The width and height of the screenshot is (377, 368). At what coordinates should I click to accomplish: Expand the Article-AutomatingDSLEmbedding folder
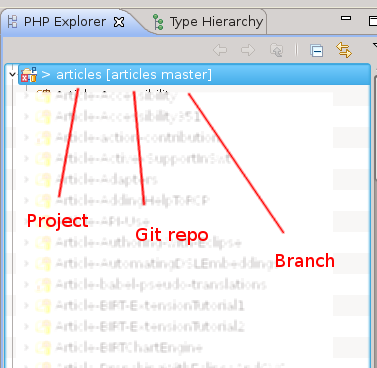click(x=27, y=263)
